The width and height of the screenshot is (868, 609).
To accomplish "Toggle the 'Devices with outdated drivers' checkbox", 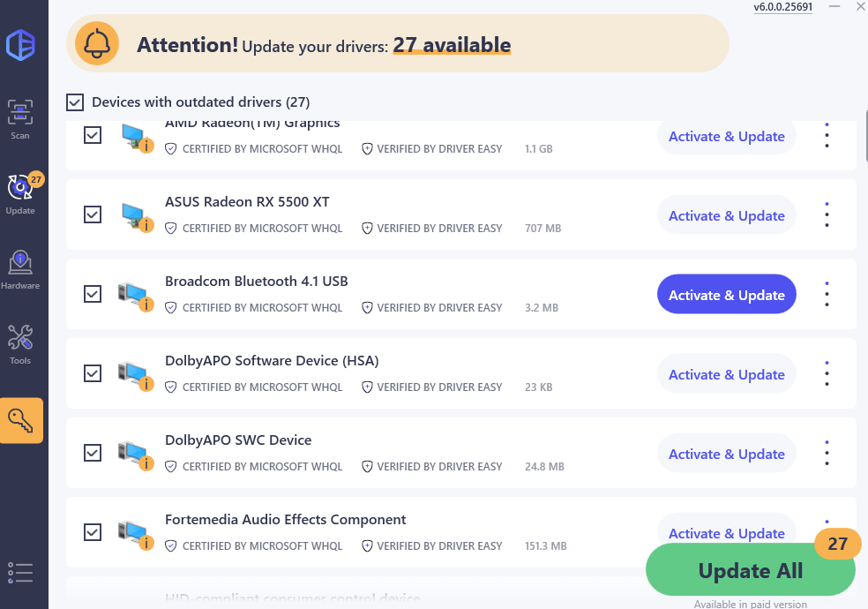I will click(x=75, y=102).
